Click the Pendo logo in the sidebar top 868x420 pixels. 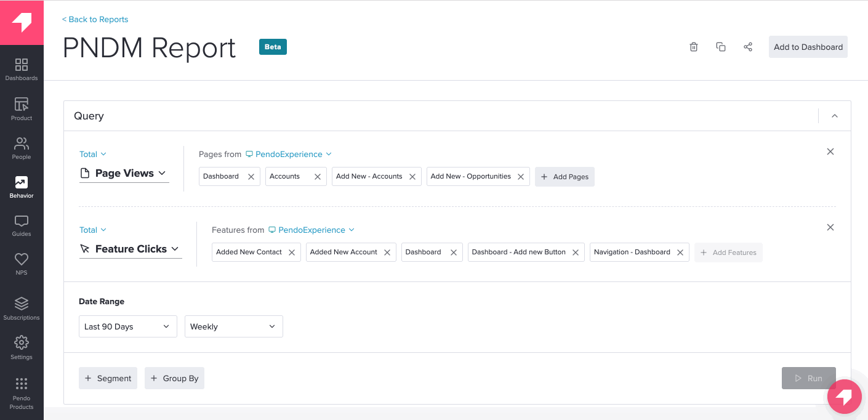(22, 23)
